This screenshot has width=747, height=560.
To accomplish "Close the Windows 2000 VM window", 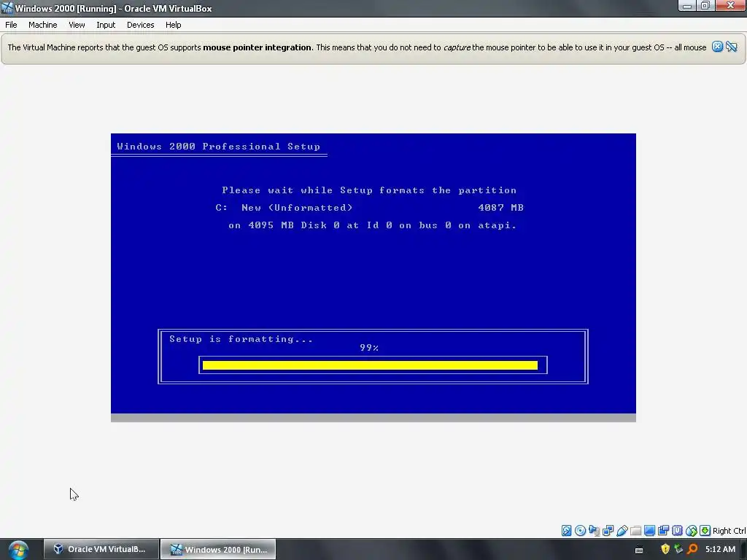I will pos(730,6).
